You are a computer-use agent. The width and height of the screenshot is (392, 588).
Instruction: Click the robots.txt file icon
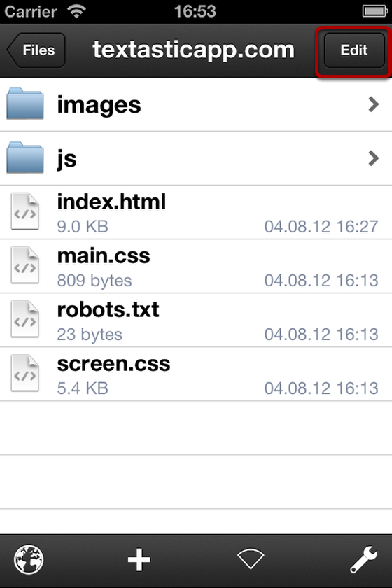(24, 319)
